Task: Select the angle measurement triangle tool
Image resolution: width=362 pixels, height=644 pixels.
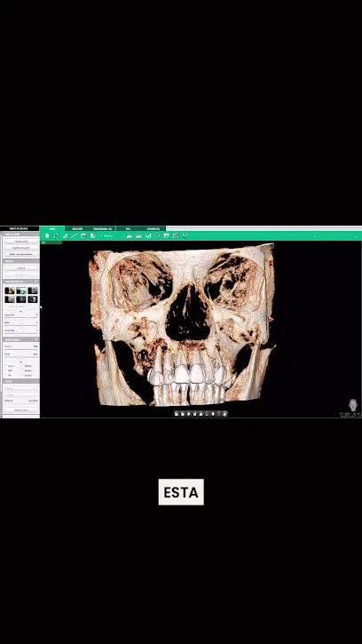Action: coord(65,235)
